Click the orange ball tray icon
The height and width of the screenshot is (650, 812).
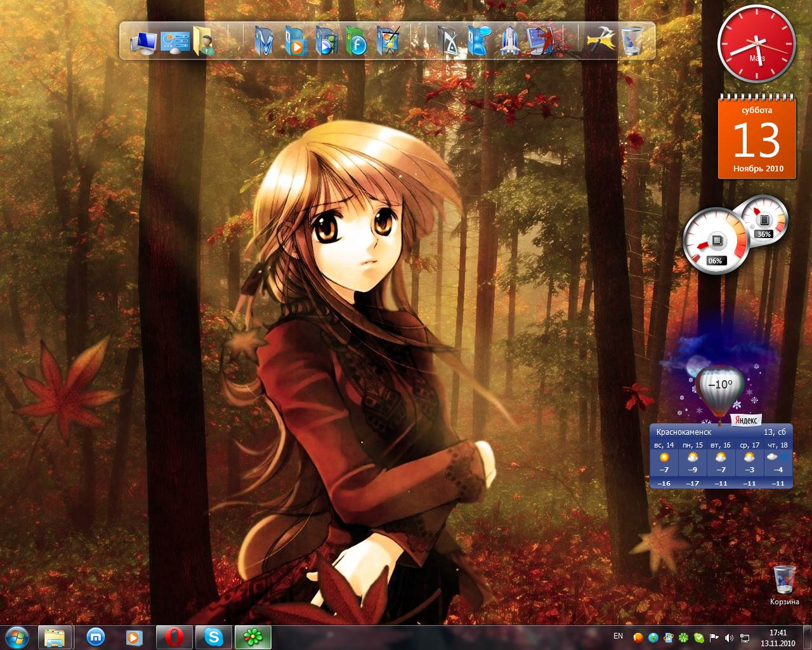coord(639,637)
